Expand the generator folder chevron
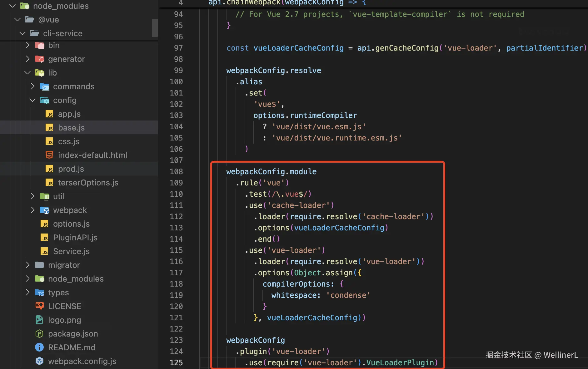 pyautogui.click(x=28, y=59)
